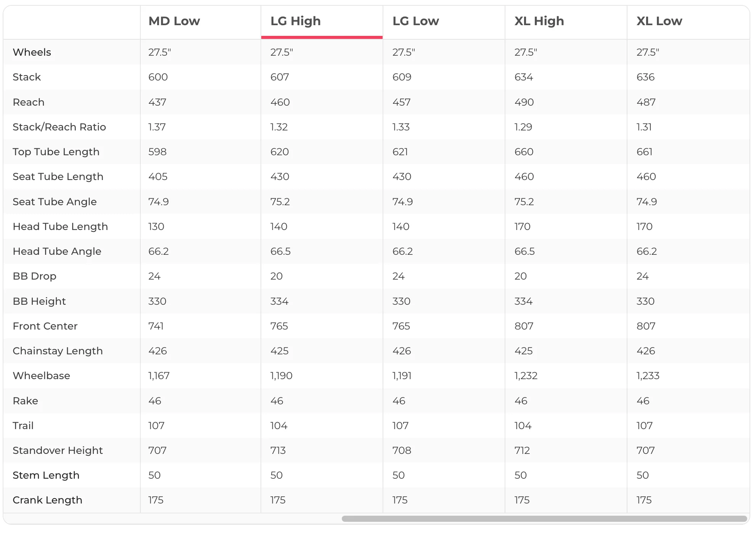Image resolution: width=756 pixels, height=534 pixels.
Task: Click the Stack/Reach Ratio row label
Action: click(x=59, y=127)
